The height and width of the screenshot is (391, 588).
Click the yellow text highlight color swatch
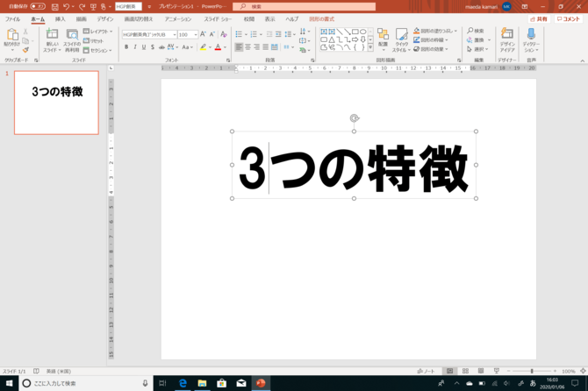(x=204, y=47)
